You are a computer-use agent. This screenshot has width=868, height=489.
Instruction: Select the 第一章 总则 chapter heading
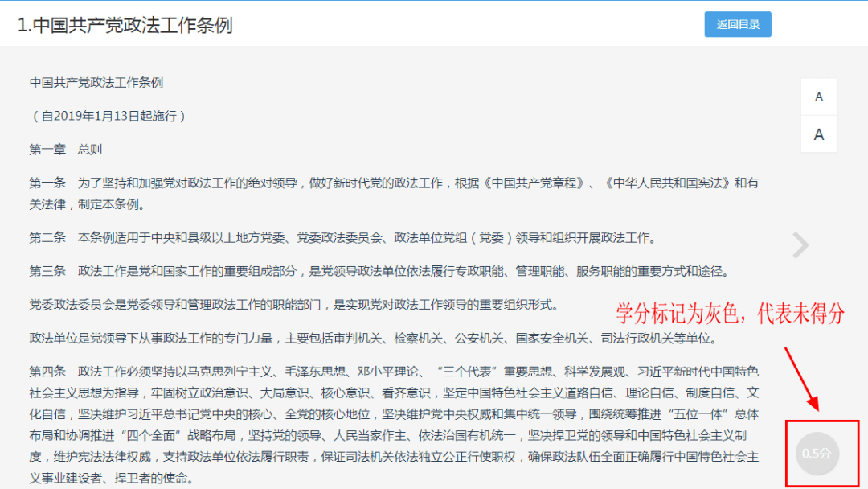66,150
